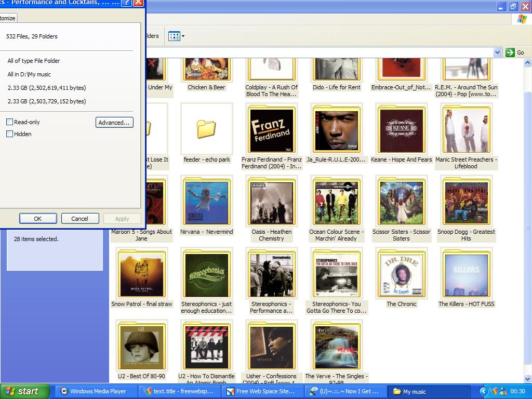Switch to the Customize tab
532x399 pixels.
click(8, 18)
